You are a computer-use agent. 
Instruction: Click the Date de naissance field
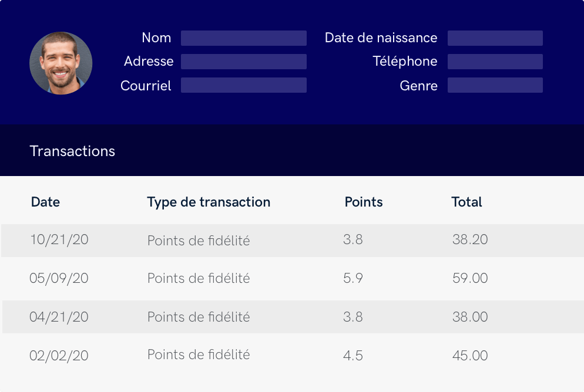click(x=495, y=38)
